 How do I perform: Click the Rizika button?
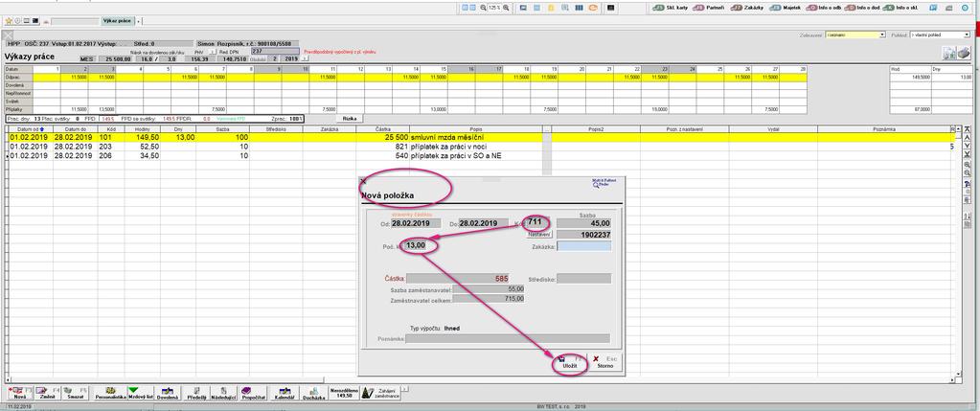coord(350,118)
